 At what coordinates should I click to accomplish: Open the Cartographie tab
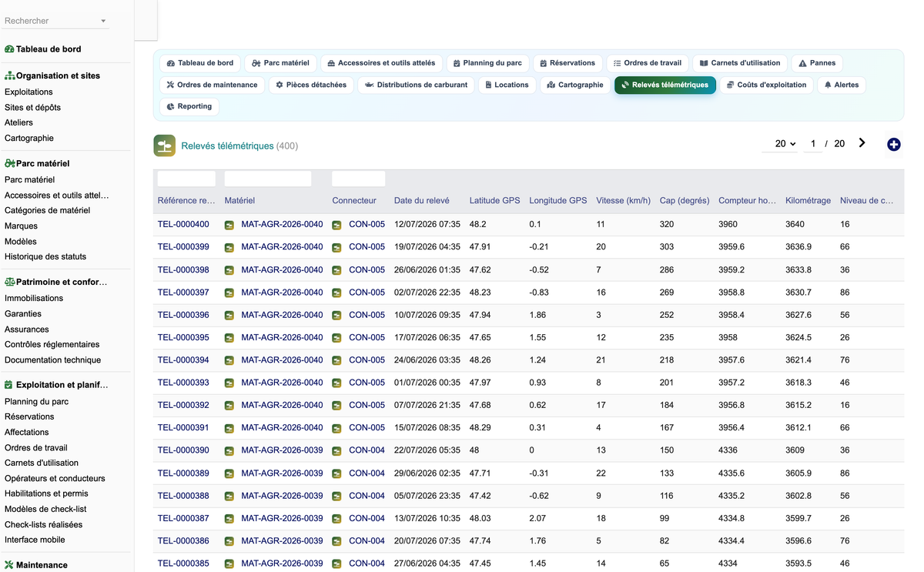point(575,85)
